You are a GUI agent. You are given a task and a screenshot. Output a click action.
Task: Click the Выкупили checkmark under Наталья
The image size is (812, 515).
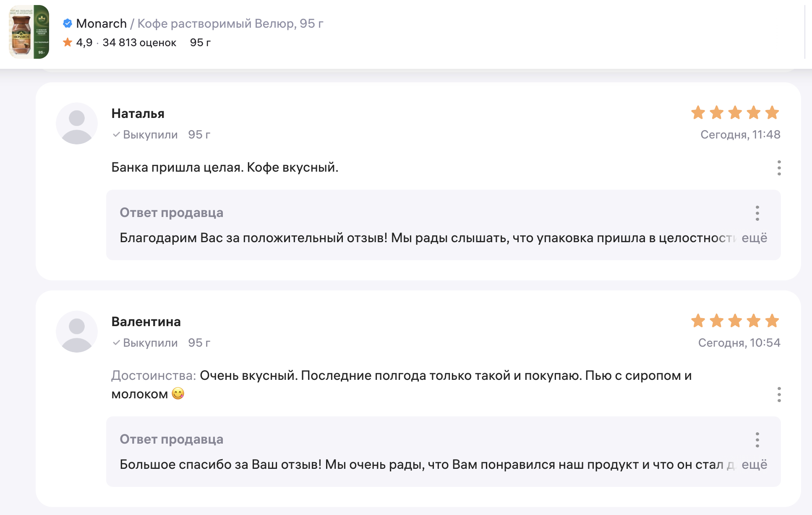coord(116,135)
